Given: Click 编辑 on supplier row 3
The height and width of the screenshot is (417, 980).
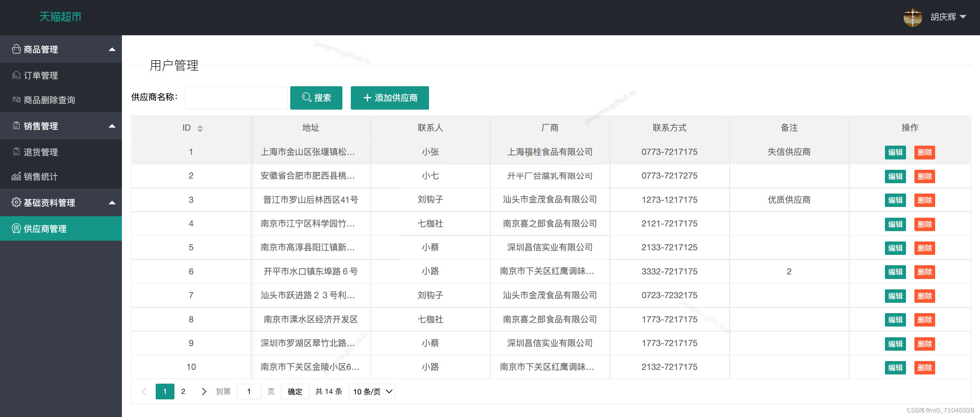Looking at the screenshot, I should (x=895, y=200).
